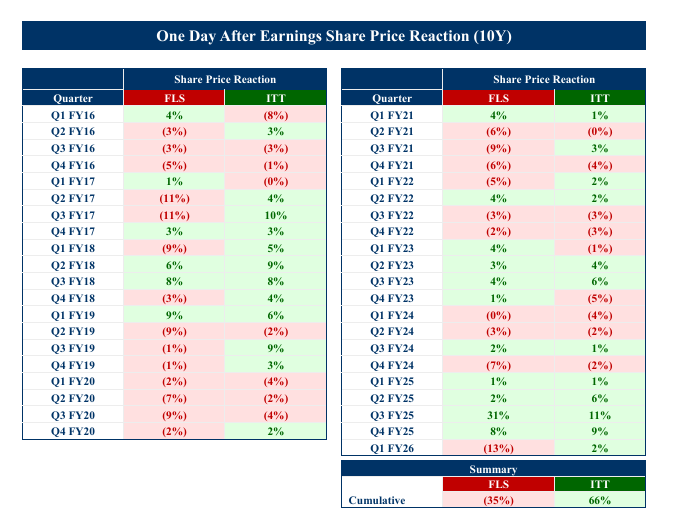Screen dimensions: 675x523
Task: Select the Quarter header above Q1 FY16
Action: coord(73,98)
